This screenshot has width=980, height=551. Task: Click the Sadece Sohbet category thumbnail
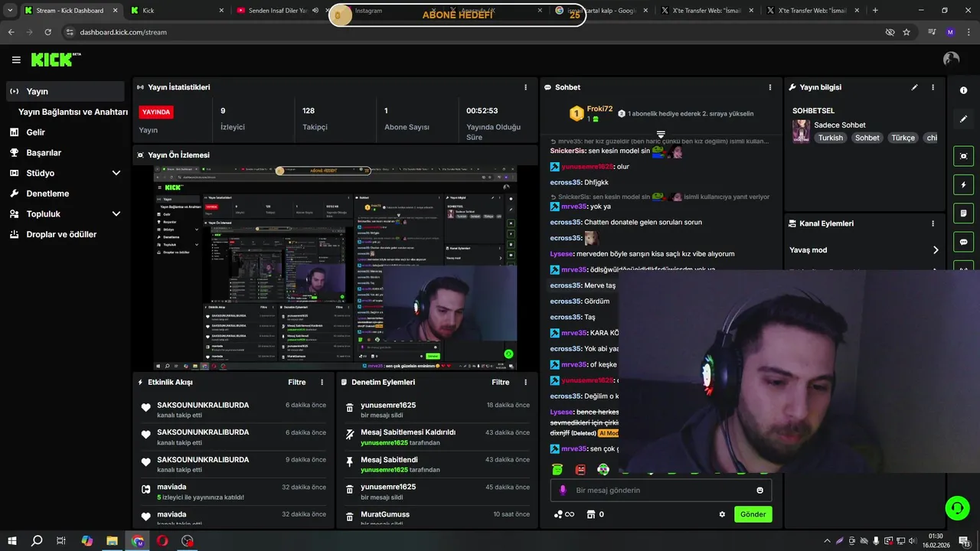801,131
